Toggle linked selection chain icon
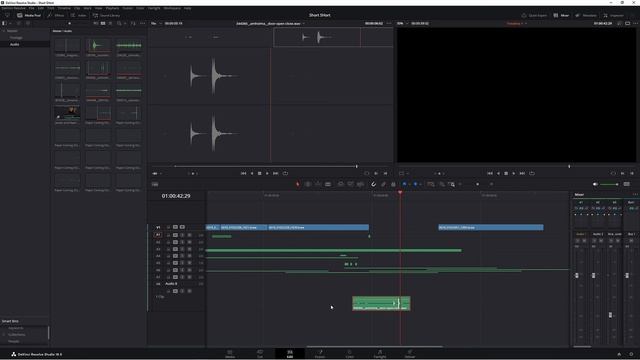 point(383,184)
